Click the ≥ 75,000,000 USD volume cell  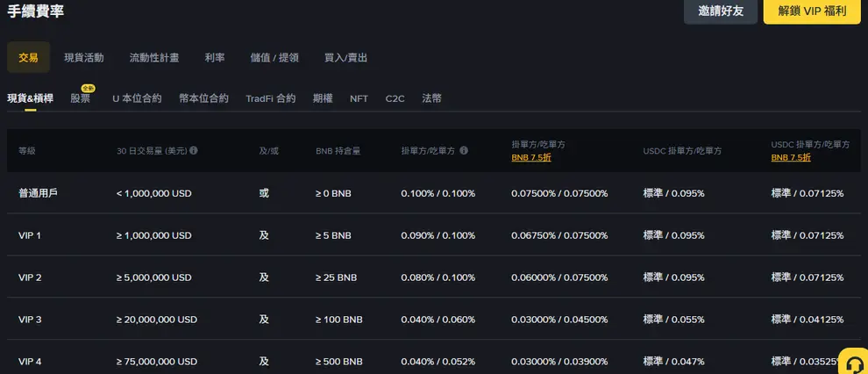point(157,362)
